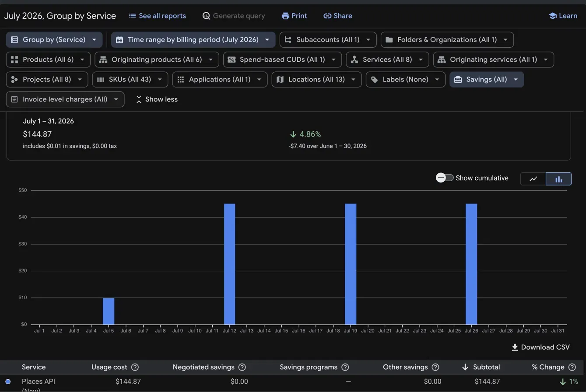This screenshot has width=586, height=392.
Task: Collapse filters with Show less
Action: pos(157,99)
